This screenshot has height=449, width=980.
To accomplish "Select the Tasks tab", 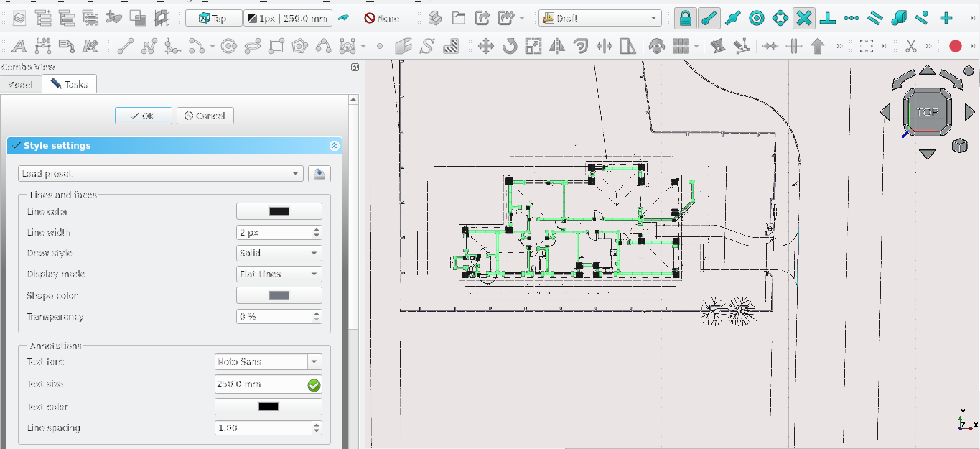I will pyautogui.click(x=70, y=85).
